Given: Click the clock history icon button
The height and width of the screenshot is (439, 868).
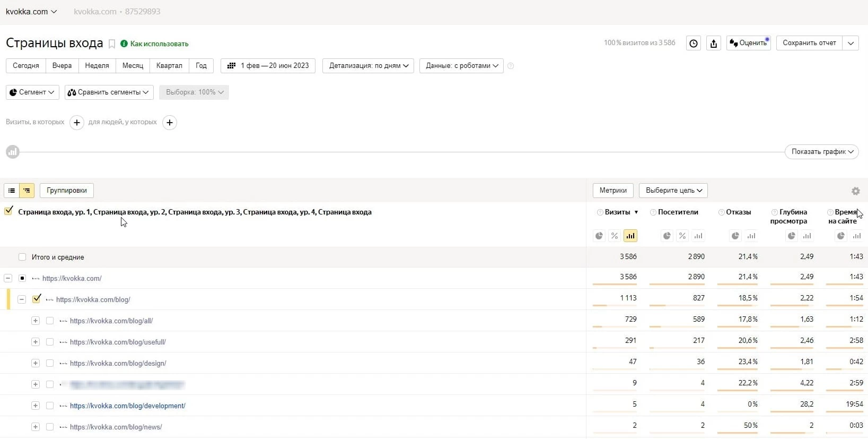Looking at the screenshot, I should (x=694, y=44).
